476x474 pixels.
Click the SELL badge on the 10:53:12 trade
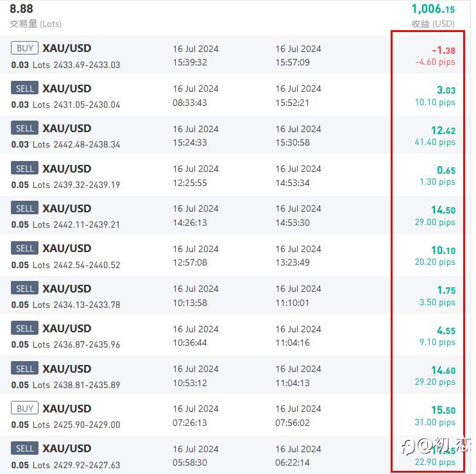coord(24,368)
